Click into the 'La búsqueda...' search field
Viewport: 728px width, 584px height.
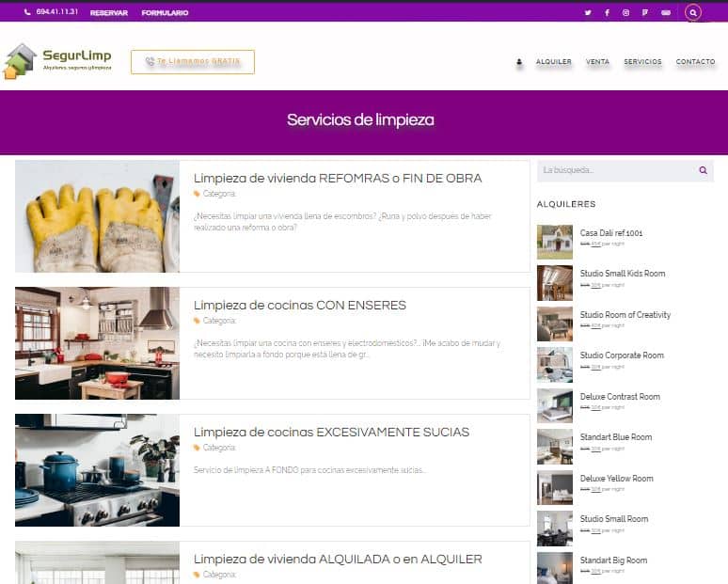(x=611, y=171)
